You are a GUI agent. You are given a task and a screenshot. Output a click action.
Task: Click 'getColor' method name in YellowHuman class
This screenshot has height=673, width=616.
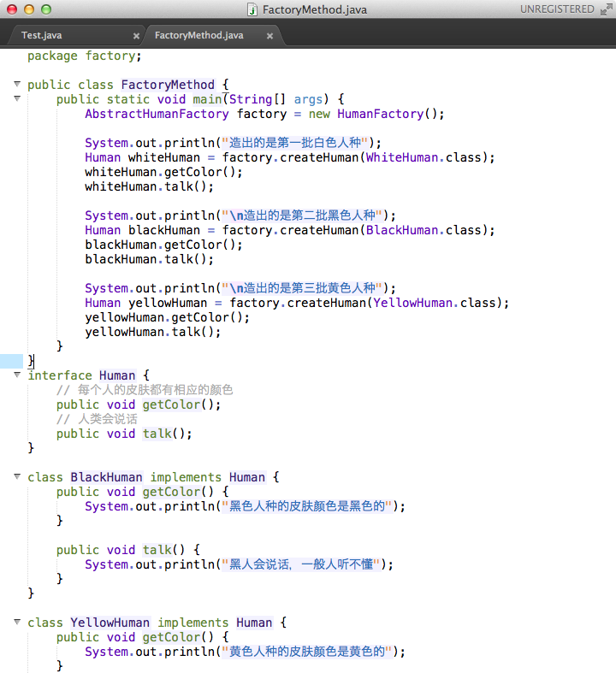(171, 637)
